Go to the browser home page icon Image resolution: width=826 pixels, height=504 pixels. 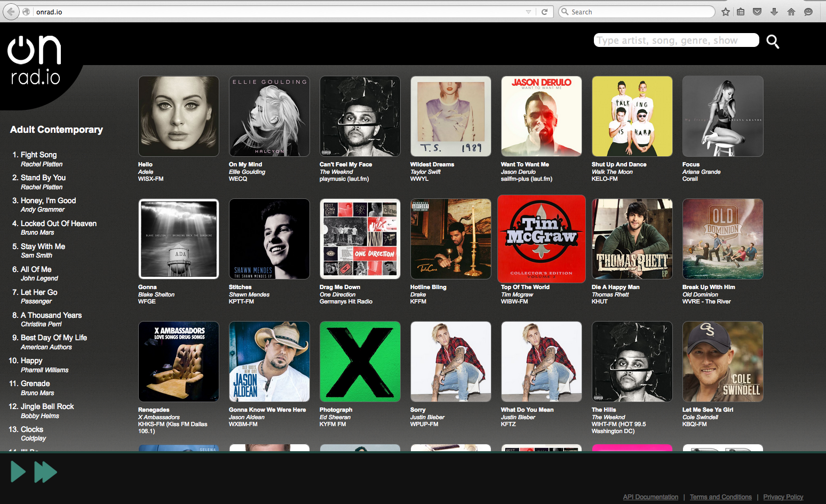(x=791, y=12)
